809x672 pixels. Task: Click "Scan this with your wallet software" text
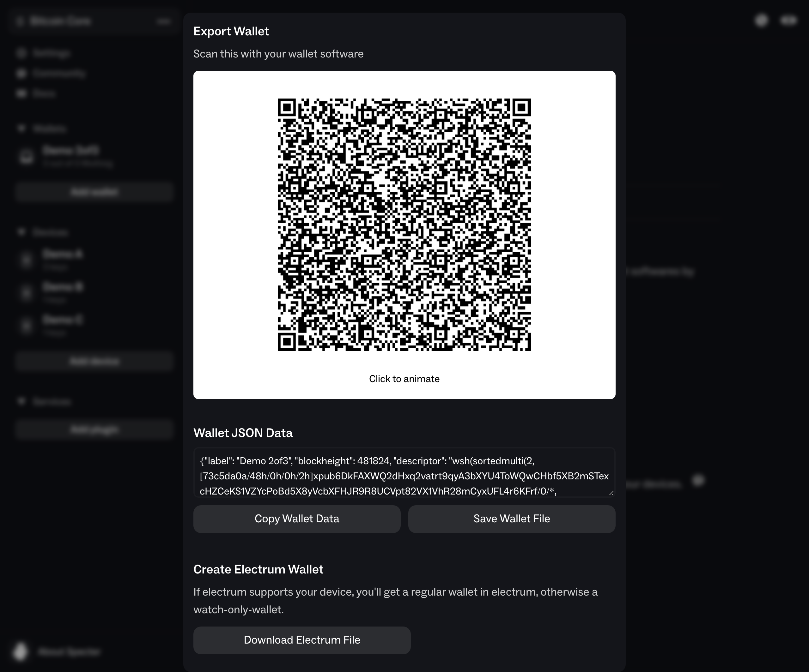coord(278,54)
